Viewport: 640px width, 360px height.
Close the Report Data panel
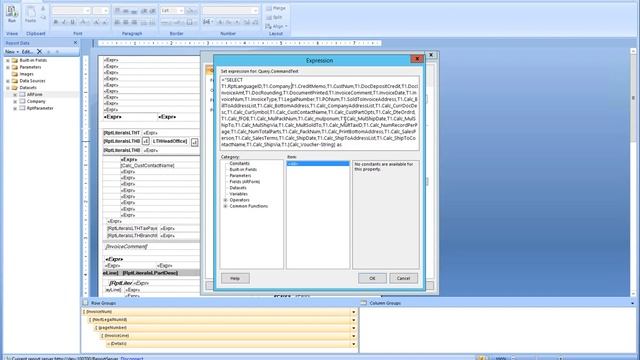(75, 43)
